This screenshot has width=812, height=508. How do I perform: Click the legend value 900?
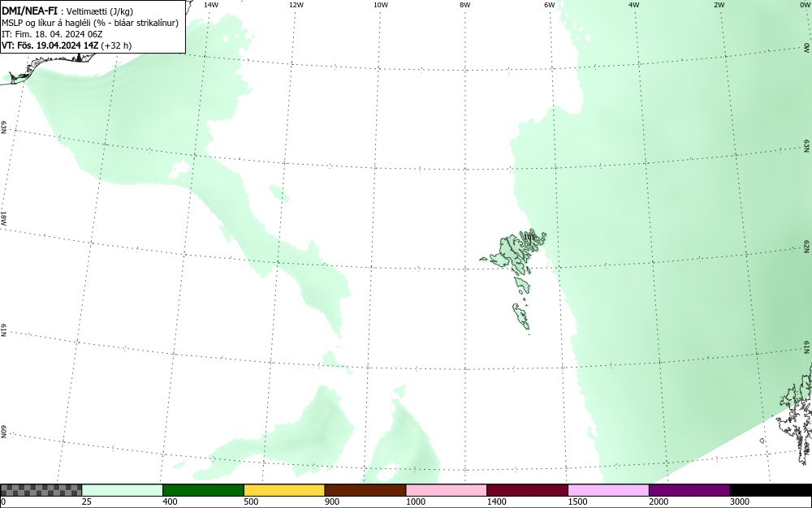pos(332,502)
